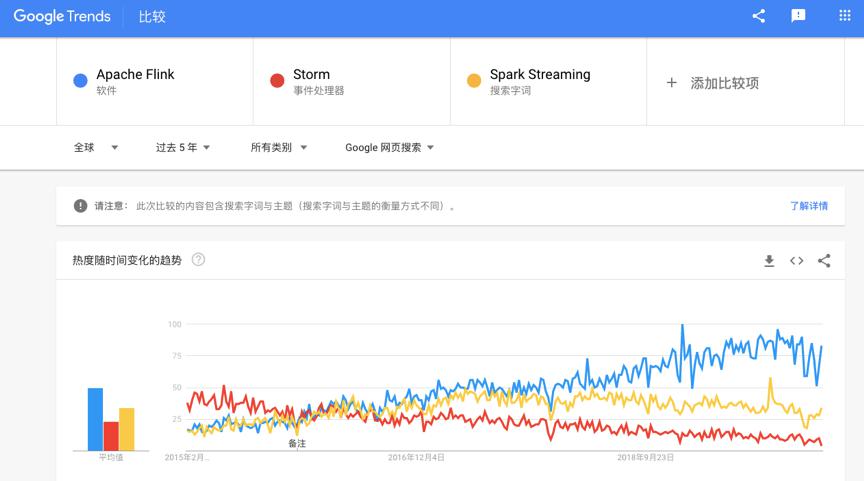Click the Google Trends logo
This screenshot has height=481, width=864.
62,17
